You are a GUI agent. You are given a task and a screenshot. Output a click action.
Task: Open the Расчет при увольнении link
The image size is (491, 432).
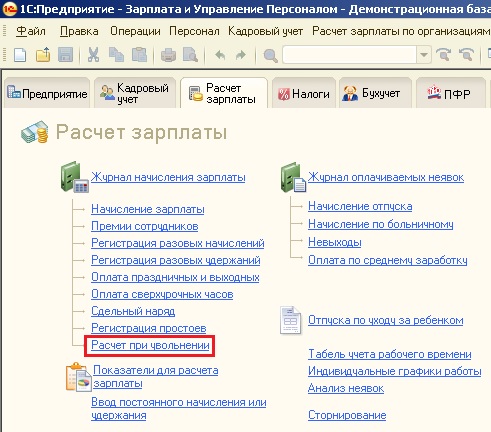[150, 345]
